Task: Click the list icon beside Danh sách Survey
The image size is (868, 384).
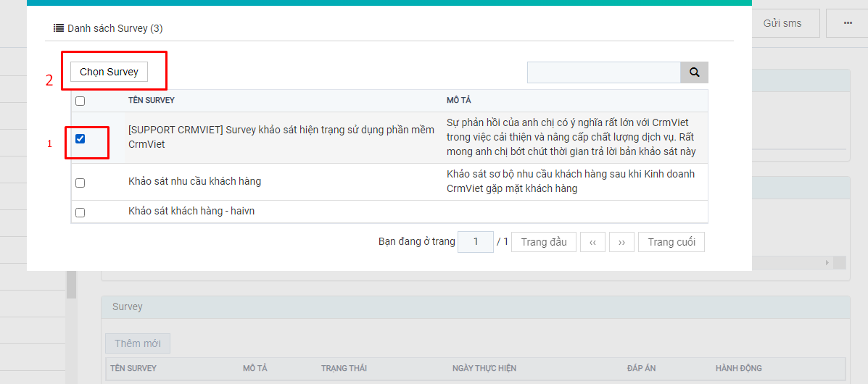Action: [x=59, y=28]
